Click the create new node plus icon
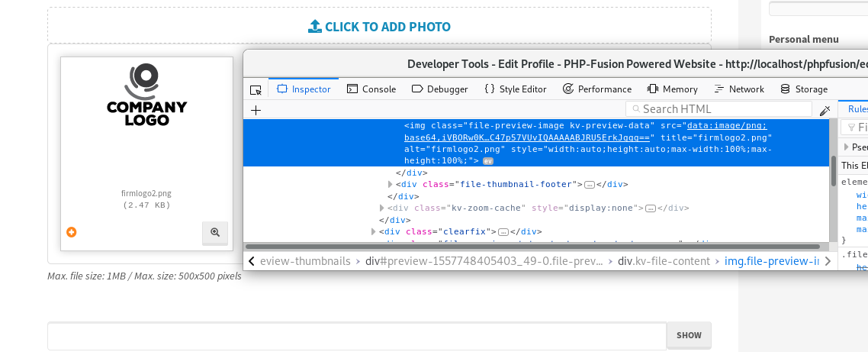The image size is (868, 352). pos(256,110)
